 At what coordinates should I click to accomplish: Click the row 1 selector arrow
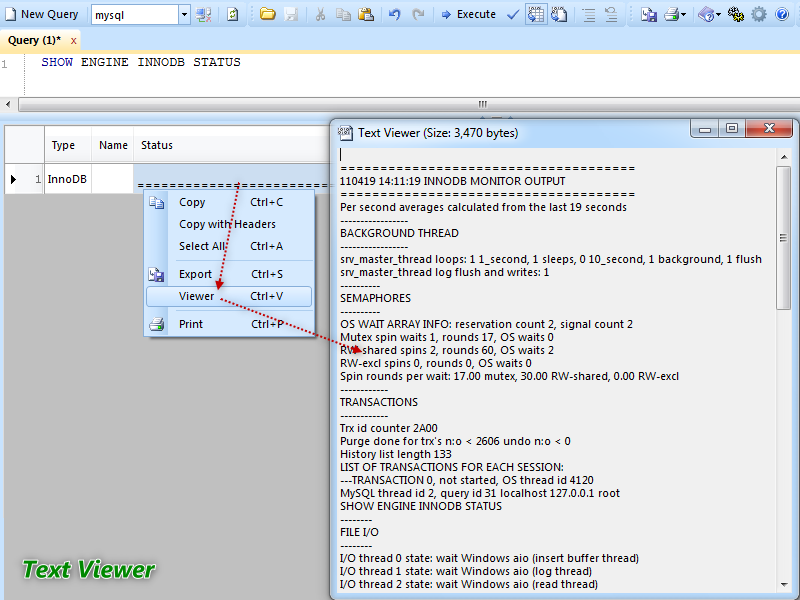click(x=14, y=179)
